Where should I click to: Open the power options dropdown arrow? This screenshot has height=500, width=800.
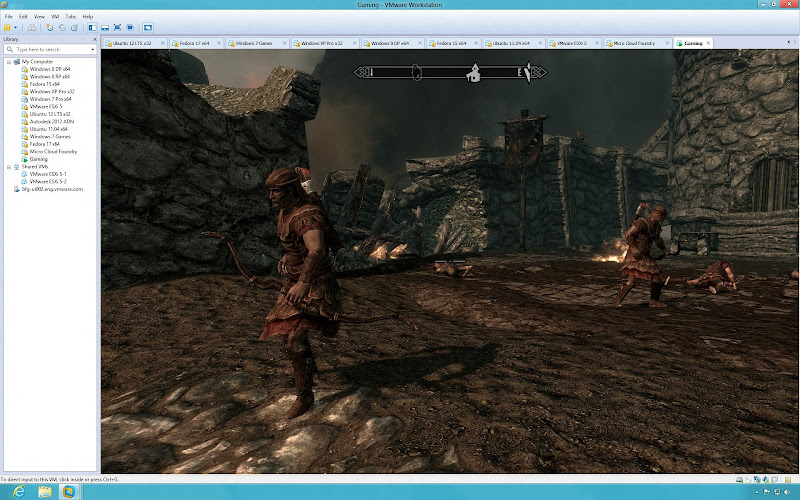pos(15,28)
